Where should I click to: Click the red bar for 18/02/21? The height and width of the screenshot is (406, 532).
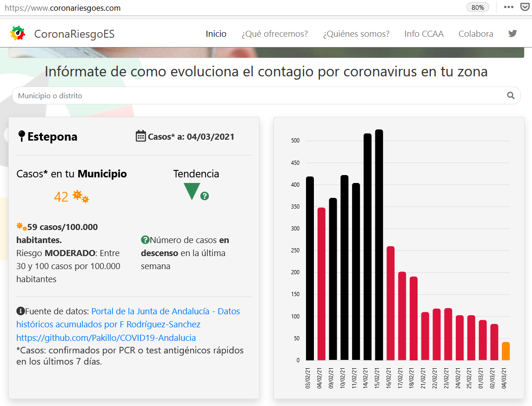(413, 318)
